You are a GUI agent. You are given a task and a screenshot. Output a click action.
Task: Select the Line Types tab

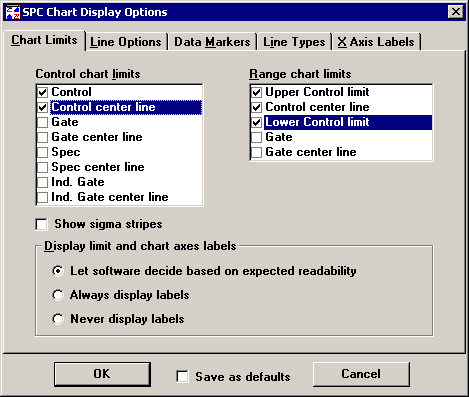(x=294, y=42)
